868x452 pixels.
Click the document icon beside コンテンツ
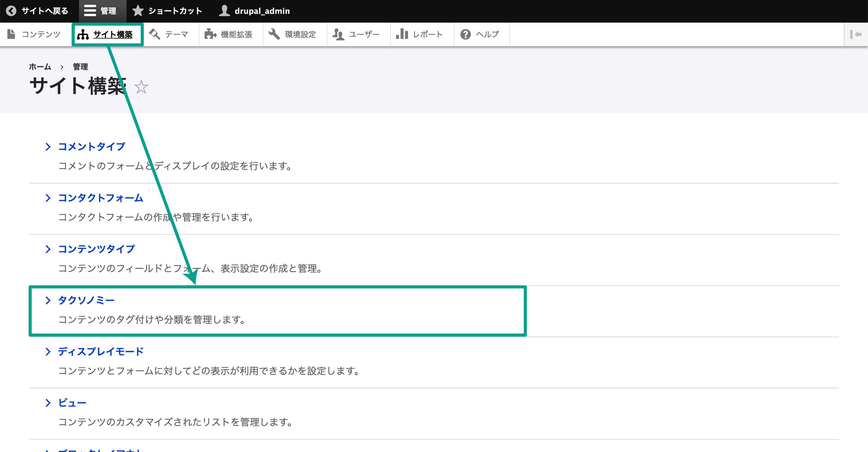pos(11,34)
